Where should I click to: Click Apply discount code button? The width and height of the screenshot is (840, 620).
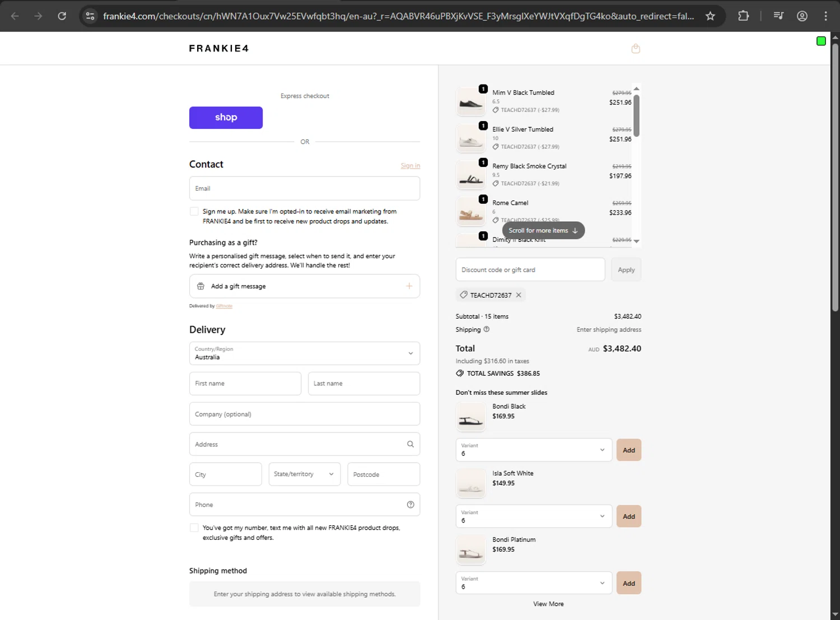click(626, 270)
